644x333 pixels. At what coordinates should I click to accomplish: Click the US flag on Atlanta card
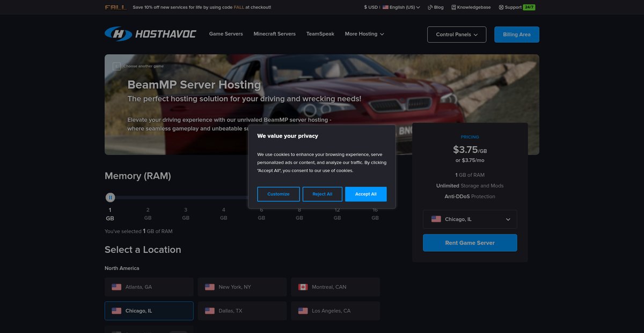coord(116,287)
